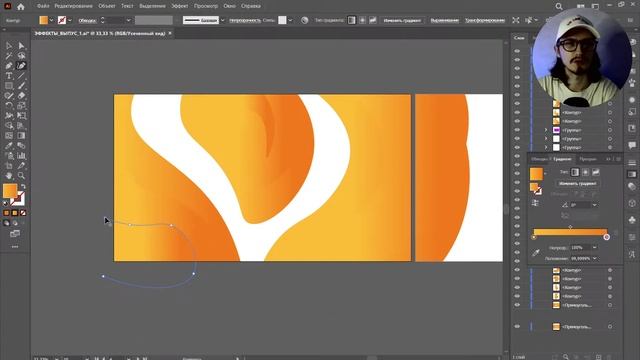Select the Paintbrush tool
This screenshot has width=640, height=360.
point(21,86)
